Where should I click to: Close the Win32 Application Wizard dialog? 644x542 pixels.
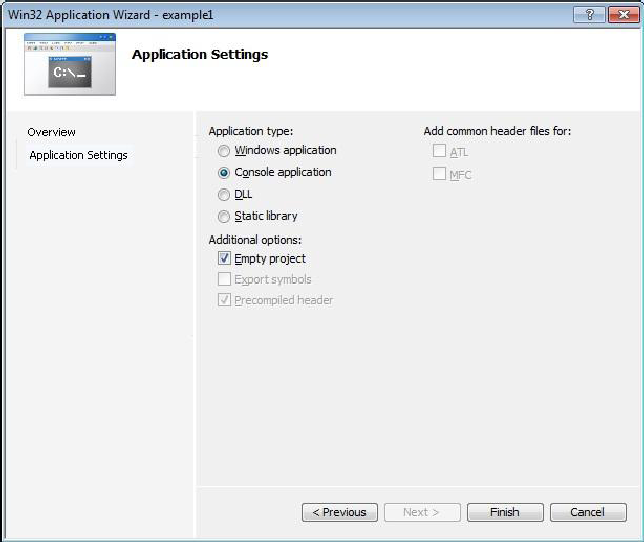click(x=623, y=15)
